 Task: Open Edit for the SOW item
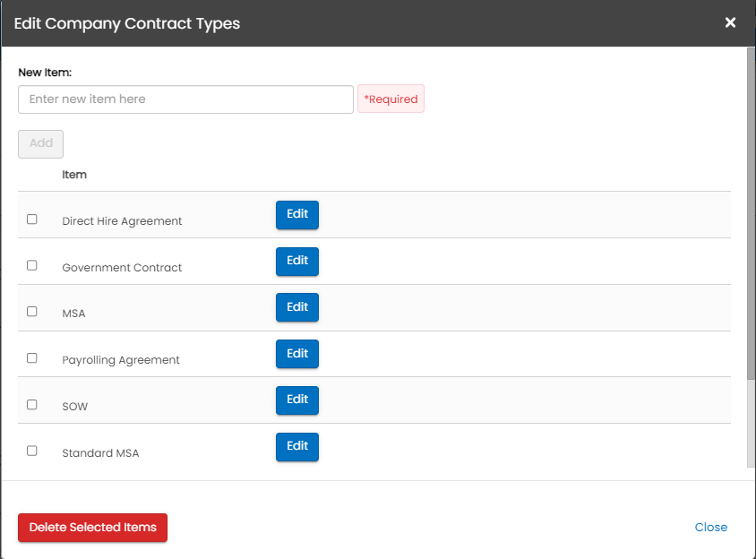297,400
